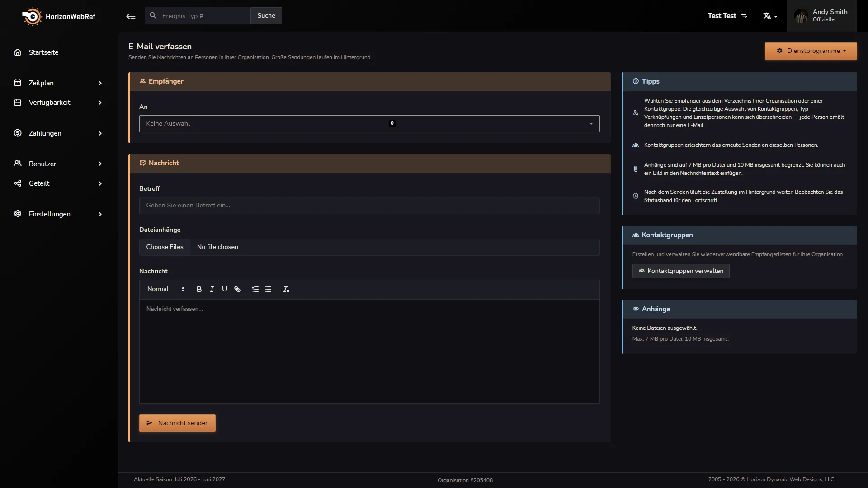Click the Einstellungen gear icon
Screen dimensions: 868x488
coord(18,214)
